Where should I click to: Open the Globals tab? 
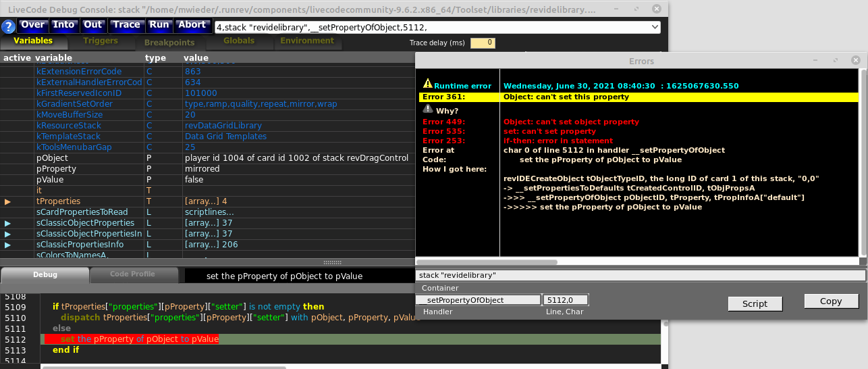239,41
